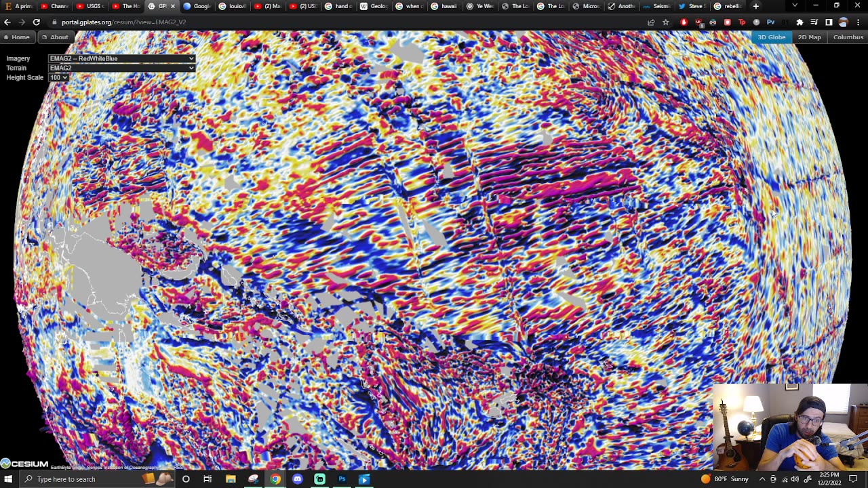This screenshot has height=488, width=868.
Task: Open the Imagery dropdown EMAG2 RedWhiteBlue
Action: point(121,58)
